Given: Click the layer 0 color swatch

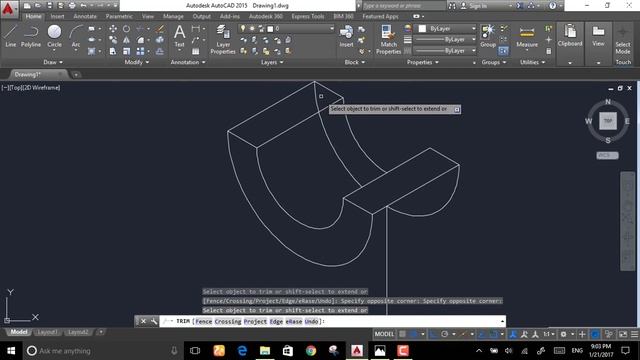Looking at the screenshot, I should (270, 29).
